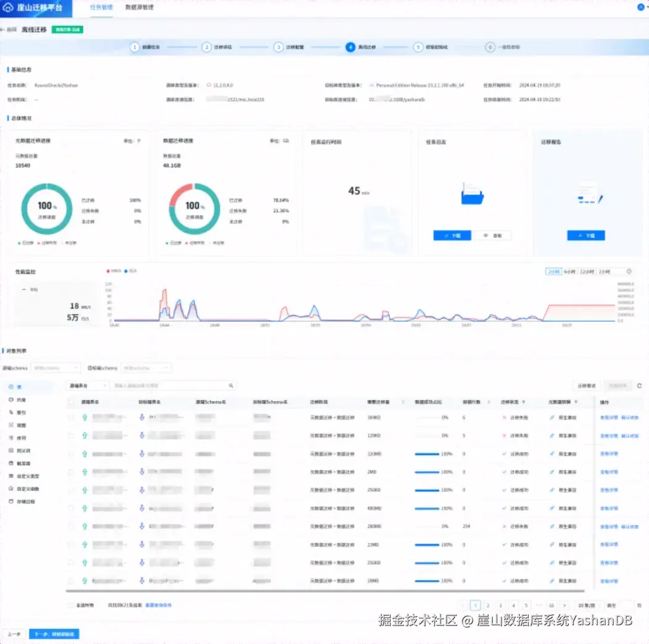Click the blue 下载 button under 任务日志
Screen dimensions: 649x644
pyautogui.click(x=452, y=236)
